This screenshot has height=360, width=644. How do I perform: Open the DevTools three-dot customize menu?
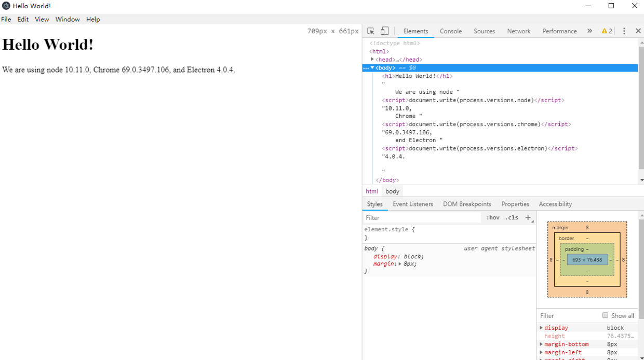click(624, 31)
